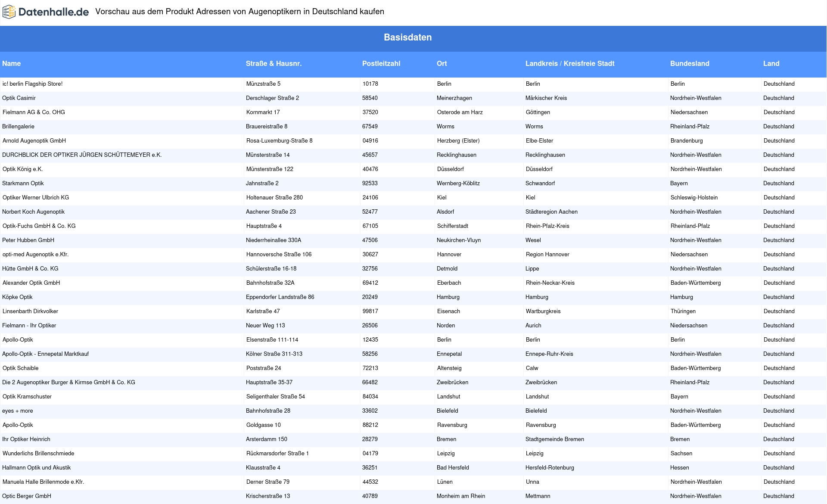The height and width of the screenshot is (504, 827).
Task: Click the Ort column header
Action: (x=441, y=64)
